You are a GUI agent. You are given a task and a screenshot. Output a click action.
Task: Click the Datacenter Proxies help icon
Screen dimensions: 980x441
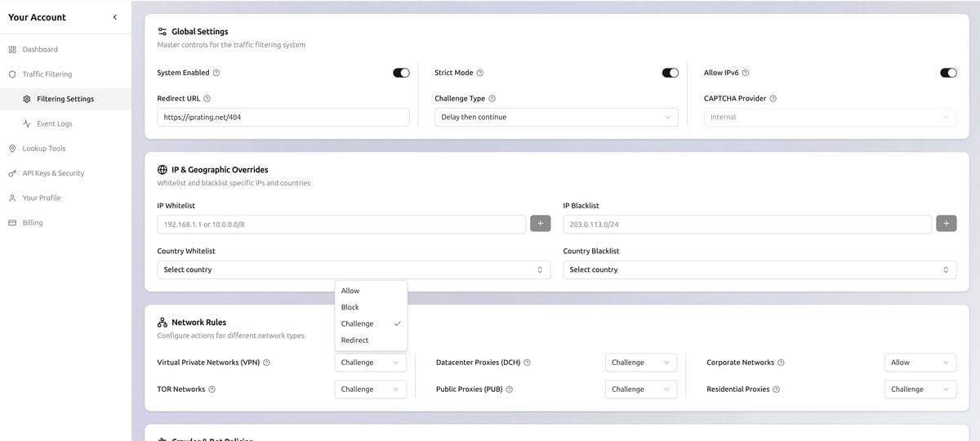tap(528, 363)
